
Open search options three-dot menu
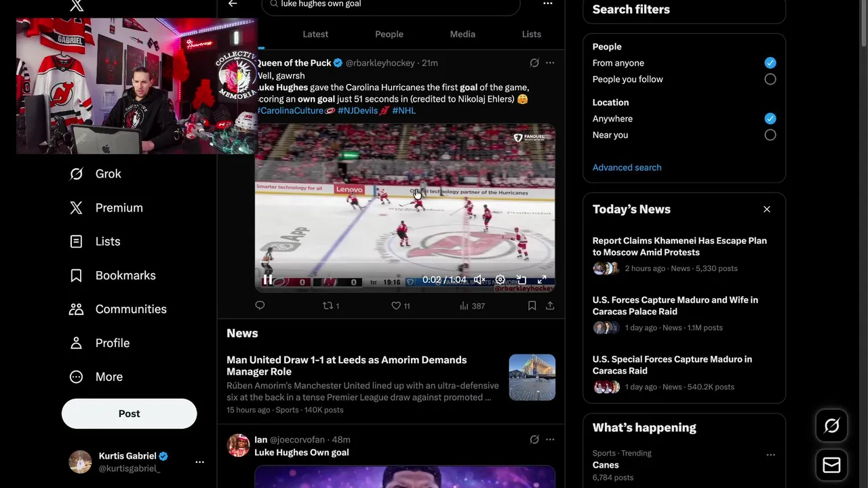(x=548, y=4)
